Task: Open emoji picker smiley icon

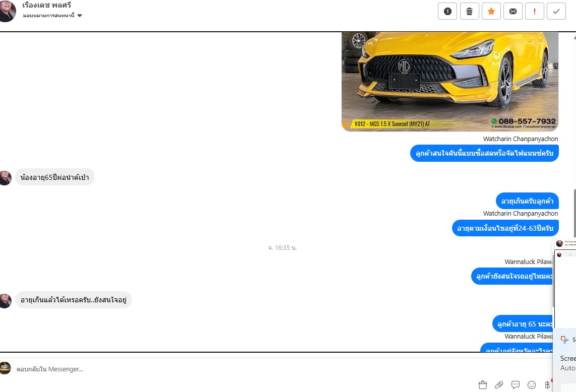Action: 532,384
